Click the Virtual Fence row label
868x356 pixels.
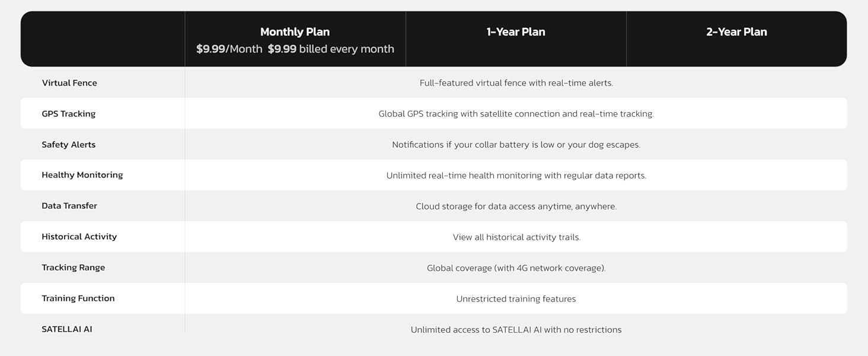[x=69, y=83]
